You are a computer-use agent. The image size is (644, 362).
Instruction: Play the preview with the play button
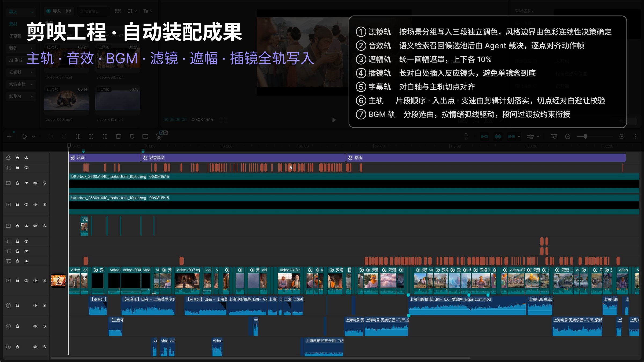334,120
